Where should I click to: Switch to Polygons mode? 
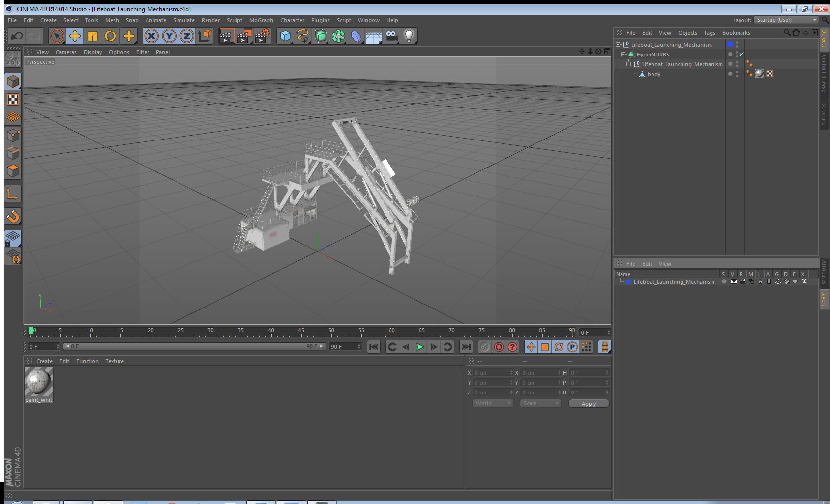(x=13, y=170)
